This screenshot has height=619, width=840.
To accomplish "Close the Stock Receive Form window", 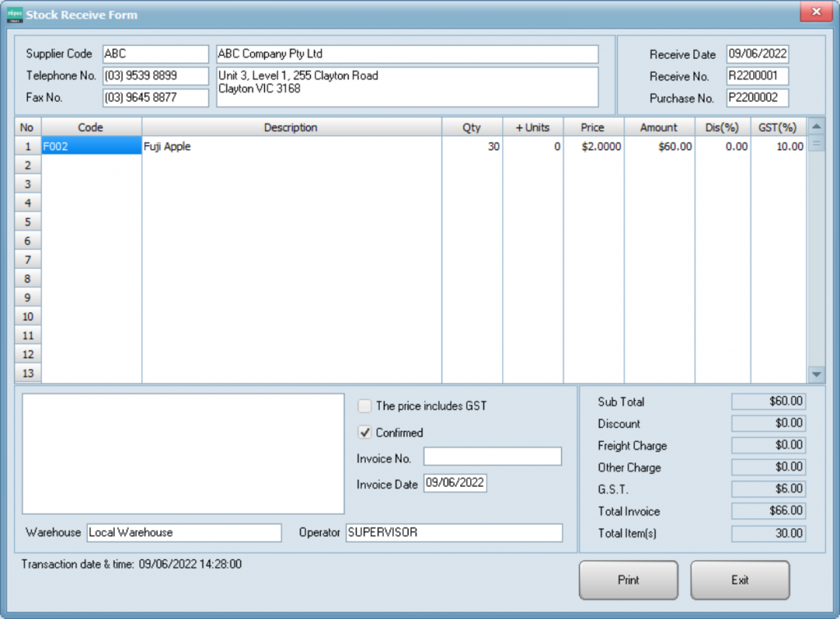I will click(815, 12).
